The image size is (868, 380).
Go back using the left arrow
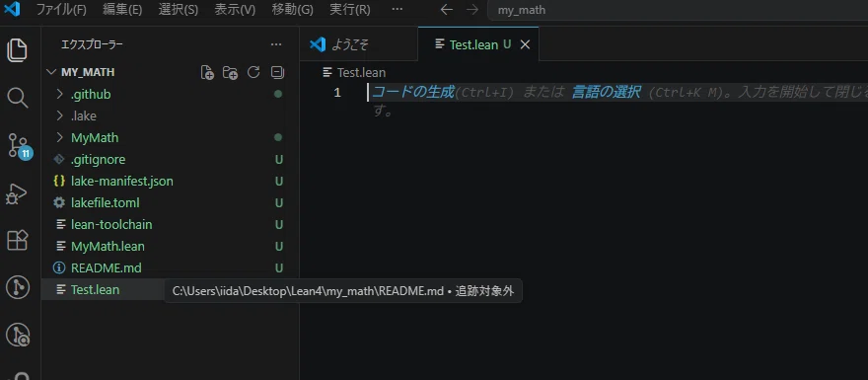[x=446, y=10]
